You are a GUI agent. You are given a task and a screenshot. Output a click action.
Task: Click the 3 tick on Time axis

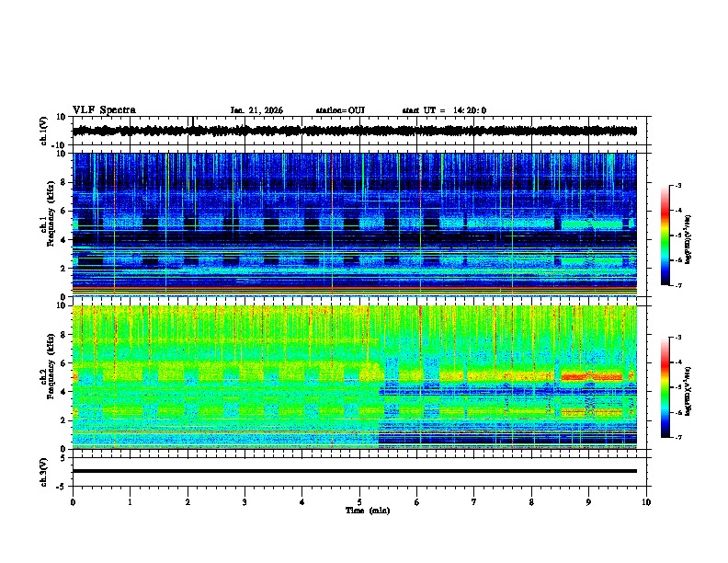(x=245, y=502)
